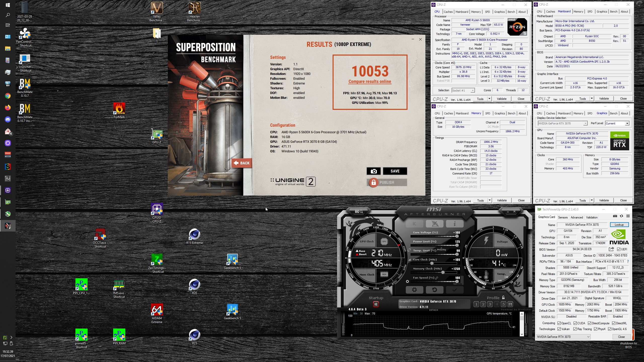Viewport: 644px width, 362px height.
Task: Open Caches tab in CPU-Z CPU window
Action: (x=448, y=12)
